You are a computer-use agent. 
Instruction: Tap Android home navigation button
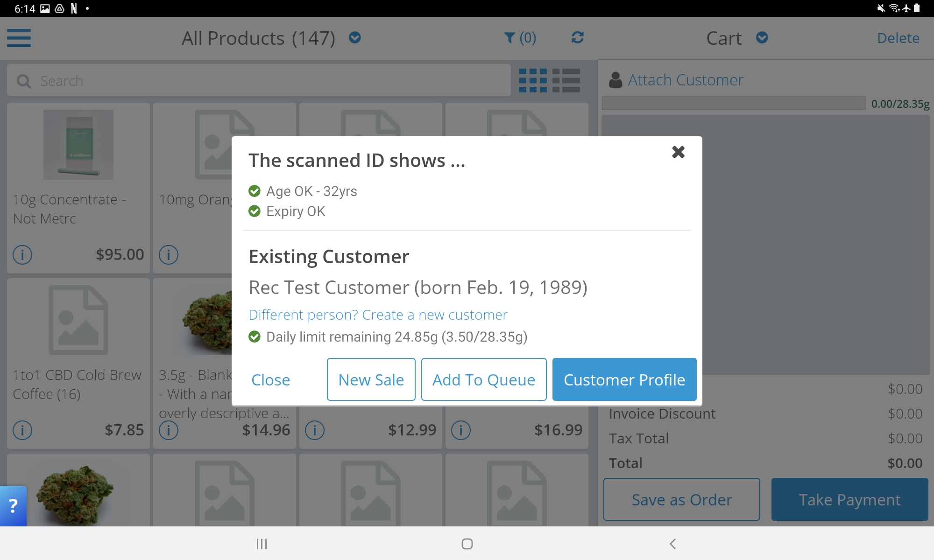click(467, 544)
